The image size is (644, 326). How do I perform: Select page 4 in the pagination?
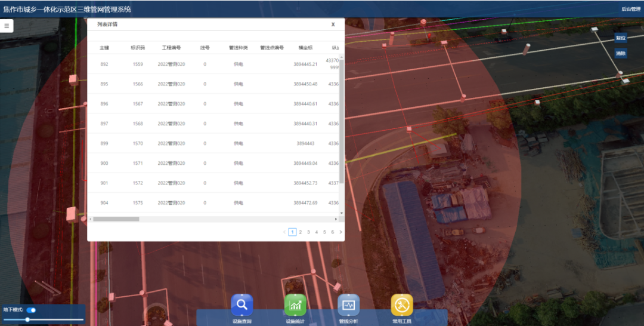click(x=317, y=232)
